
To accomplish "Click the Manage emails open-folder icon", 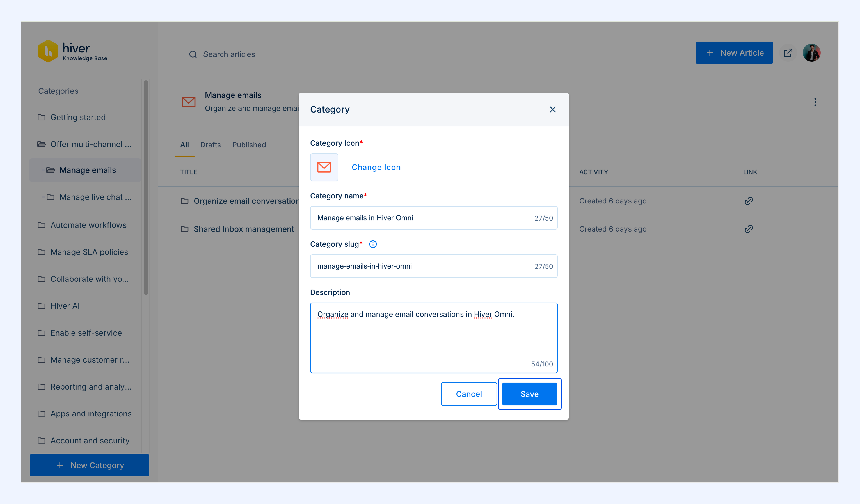I will [x=51, y=170].
